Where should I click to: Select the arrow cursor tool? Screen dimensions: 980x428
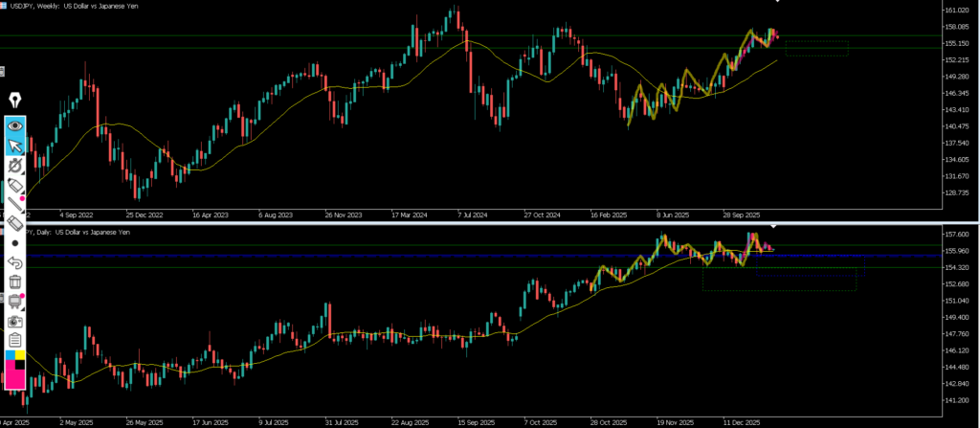[x=14, y=146]
